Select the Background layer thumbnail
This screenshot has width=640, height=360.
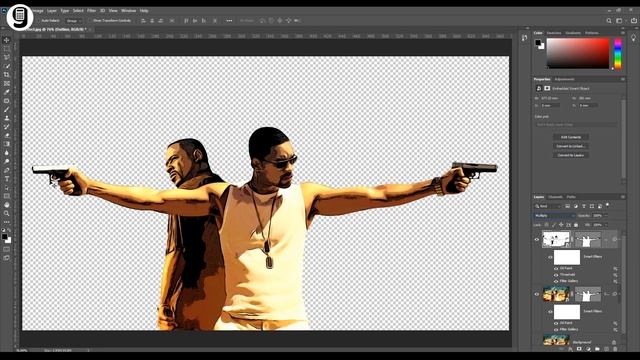(556, 340)
